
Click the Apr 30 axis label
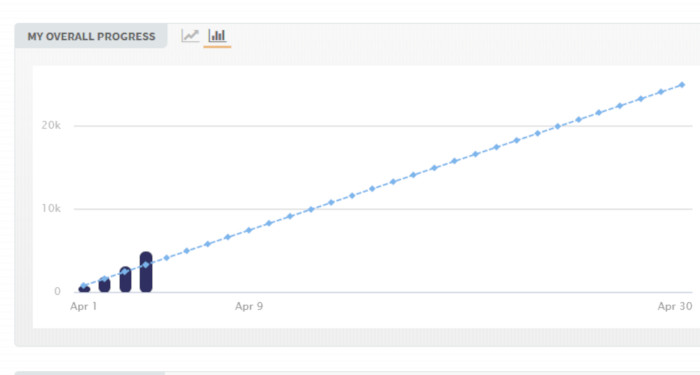(675, 306)
